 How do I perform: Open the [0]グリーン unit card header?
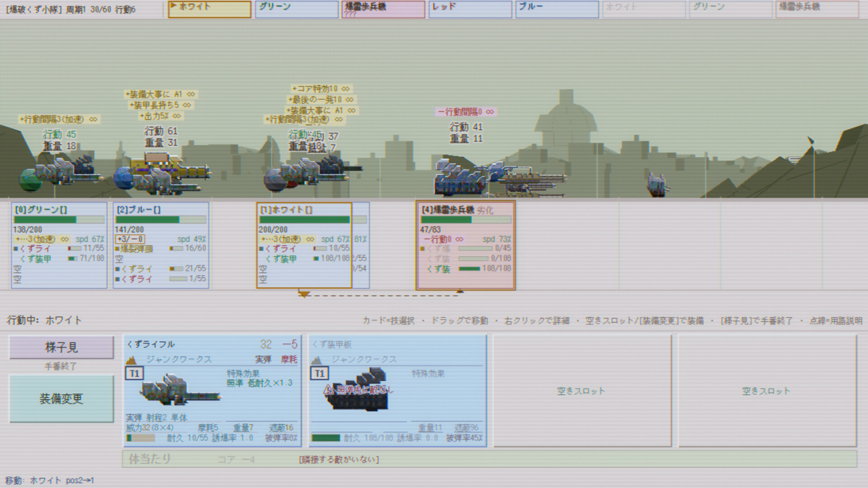point(41,210)
